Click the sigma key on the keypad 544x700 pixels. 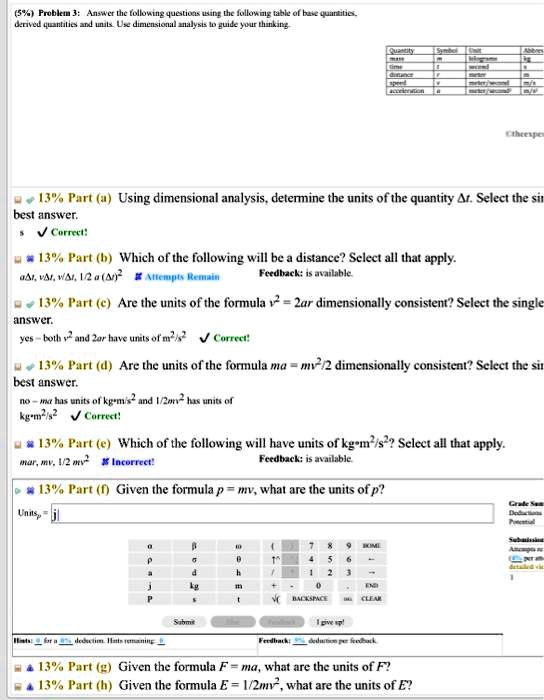coord(194,559)
